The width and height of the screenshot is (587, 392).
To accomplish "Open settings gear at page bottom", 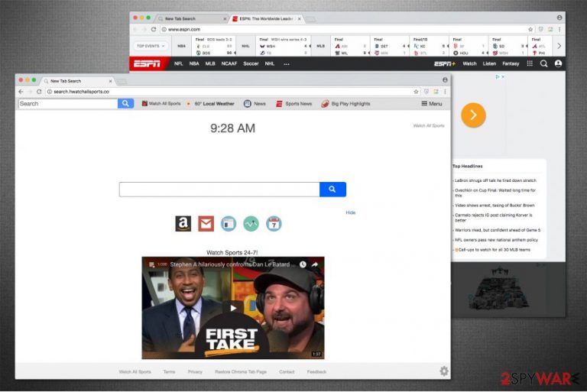I will (444, 371).
